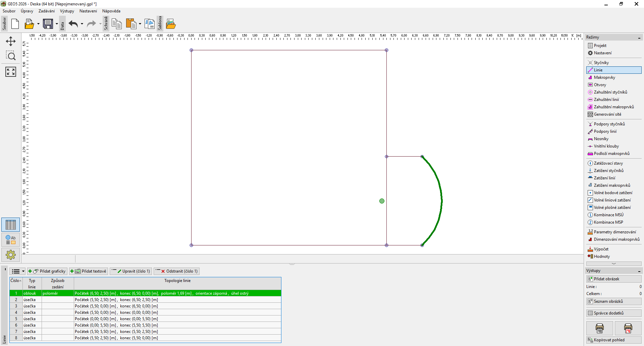The height and width of the screenshot is (346, 644).
Task: Click the fit-to-window view icon
Action: (x=11, y=71)
